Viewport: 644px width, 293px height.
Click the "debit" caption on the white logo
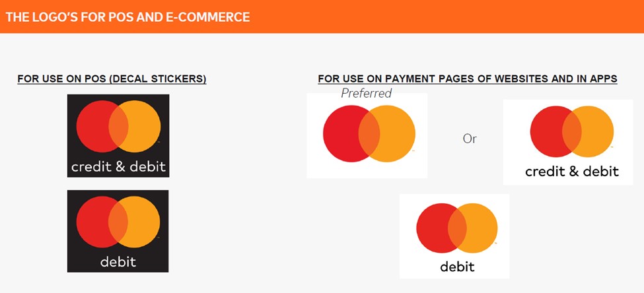point(456,267)
